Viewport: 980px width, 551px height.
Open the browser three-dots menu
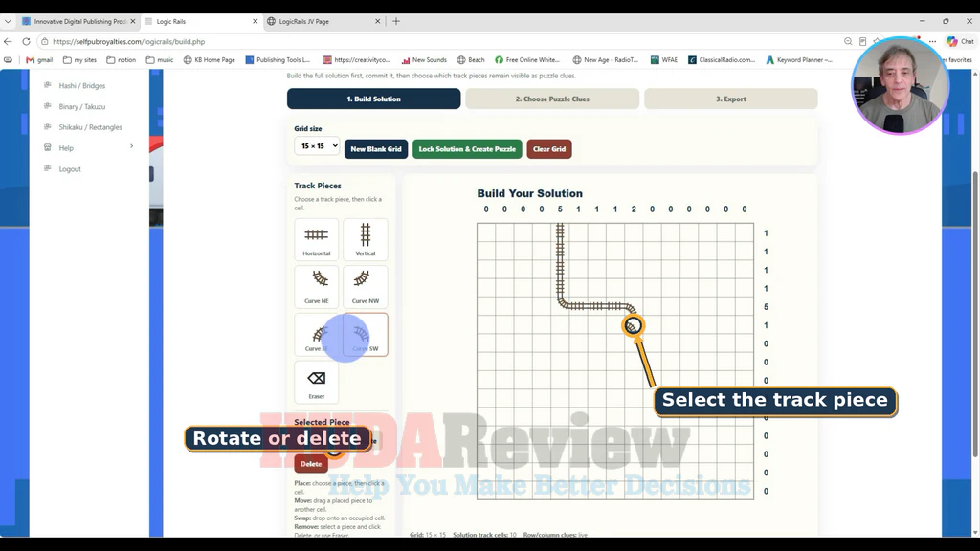[932, 42]
